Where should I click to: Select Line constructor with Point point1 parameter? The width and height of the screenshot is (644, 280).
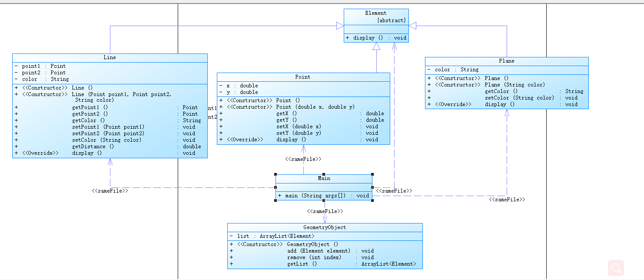pyautogui.click(x=93, y=97)
